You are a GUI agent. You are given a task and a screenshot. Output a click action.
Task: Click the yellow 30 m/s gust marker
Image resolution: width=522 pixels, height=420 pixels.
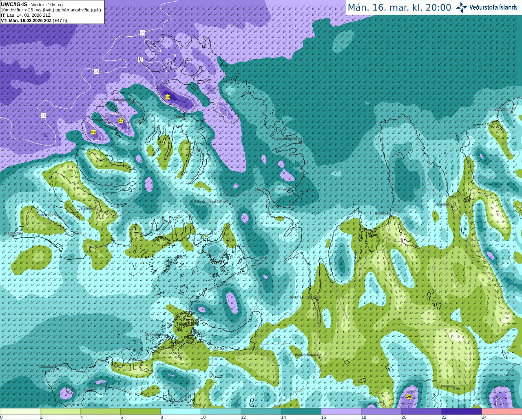(x=168, y=97)
